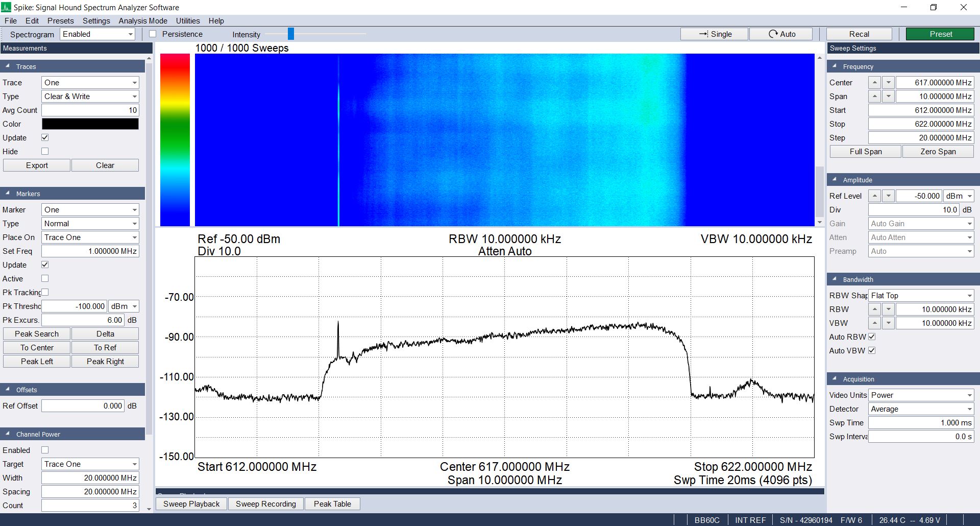The width and height of the screenshot is (980, 526).
Task: Start Auto continuous sweep
Action: click(x=781, y=34)
